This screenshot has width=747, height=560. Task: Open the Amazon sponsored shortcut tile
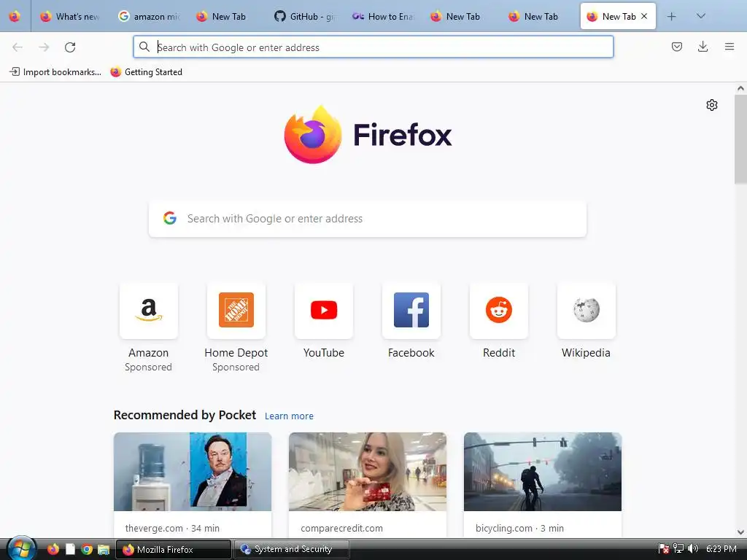coord(149,311)
